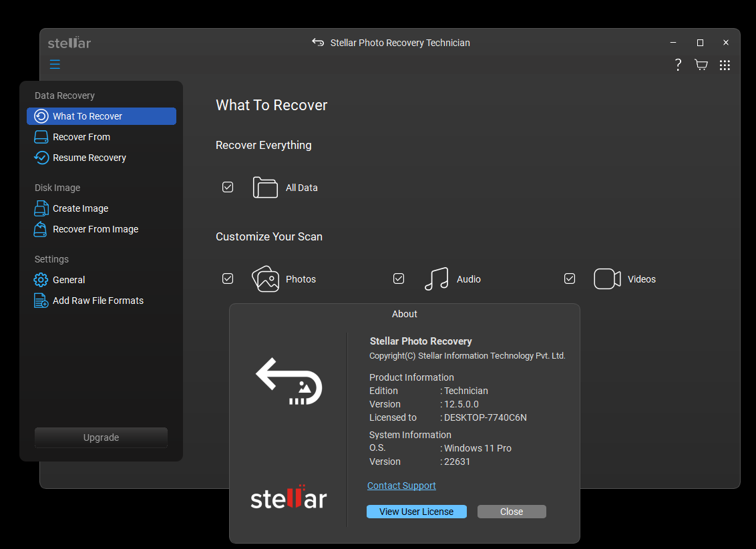Click the Audio label

469,279
